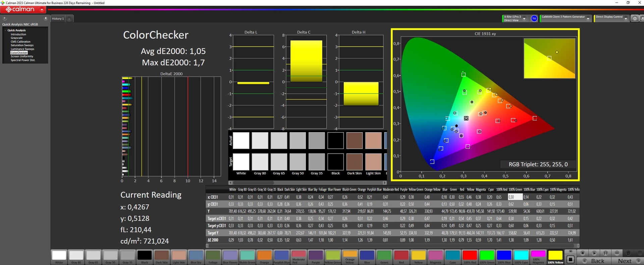The width and height of the screenshot is (644, 265).
Task: Click the continuous read infinity icon
Action: [617, 253]
